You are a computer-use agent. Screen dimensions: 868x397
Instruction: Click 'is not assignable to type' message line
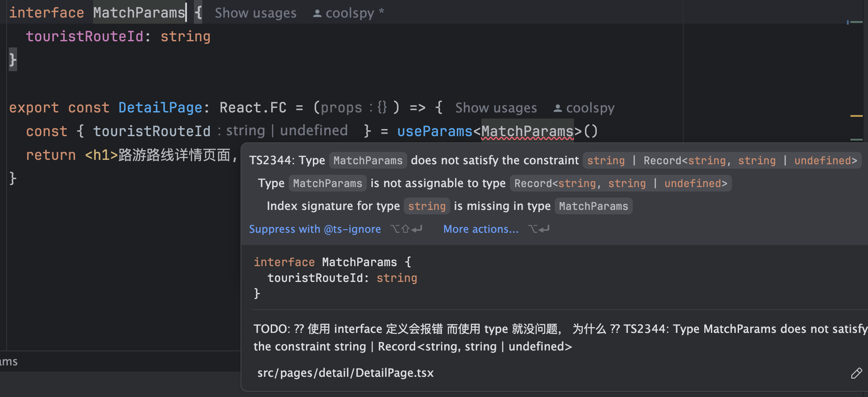[x=495, y=183]
